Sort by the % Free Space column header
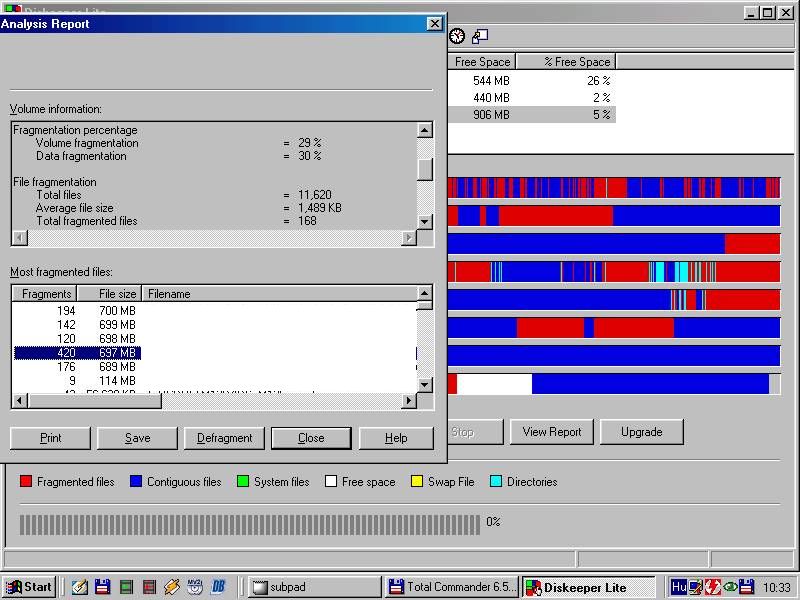800x600 pixels. click(x=577, y=62)
